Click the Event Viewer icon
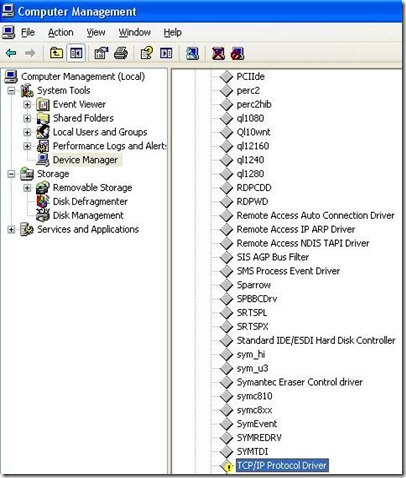 [43, 105]
